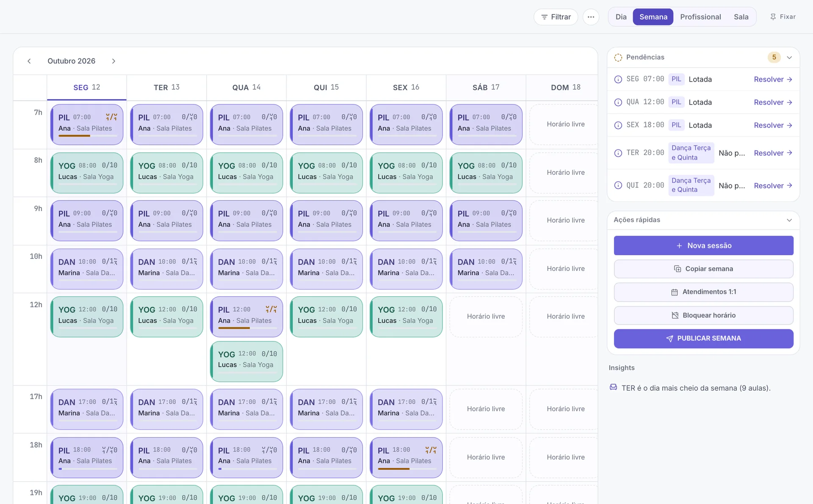
Task: Click the dashed Pendências circle icon
Action: pos(618,57)
